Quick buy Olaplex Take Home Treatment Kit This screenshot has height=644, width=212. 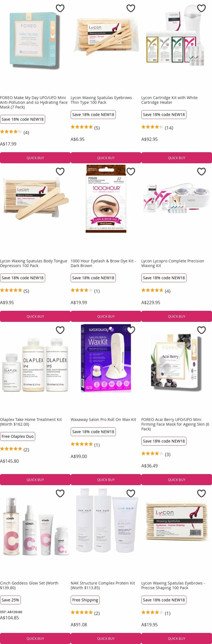35,480
